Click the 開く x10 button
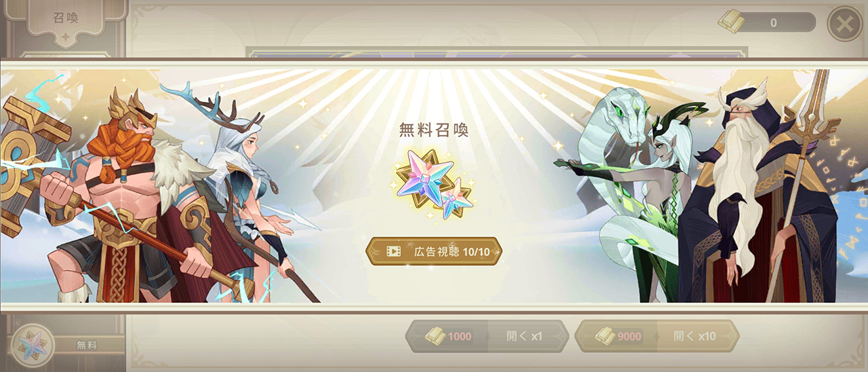Image resolution: width=868 pixels, height=372 pixels. (697, 336)
